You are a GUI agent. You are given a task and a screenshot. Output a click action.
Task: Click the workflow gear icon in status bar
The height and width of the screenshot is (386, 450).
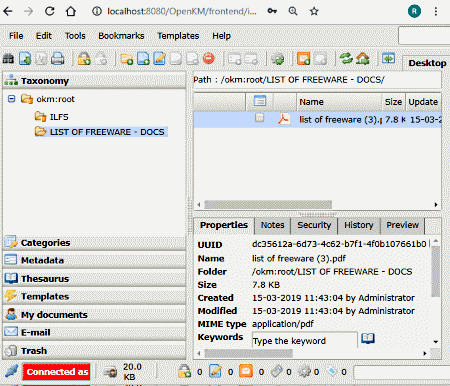304,371
